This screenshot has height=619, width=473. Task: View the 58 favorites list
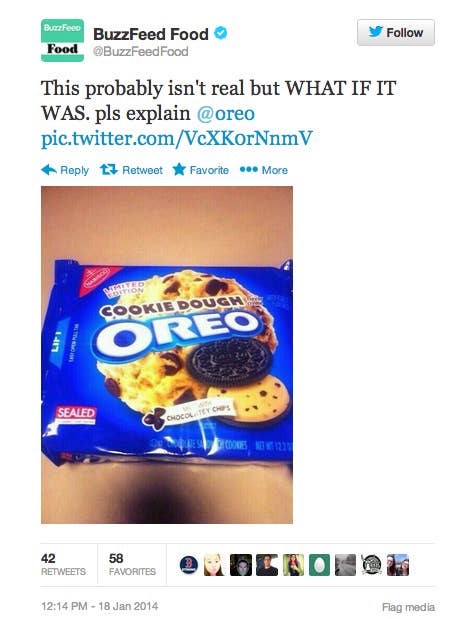click(x=132, y=565)
